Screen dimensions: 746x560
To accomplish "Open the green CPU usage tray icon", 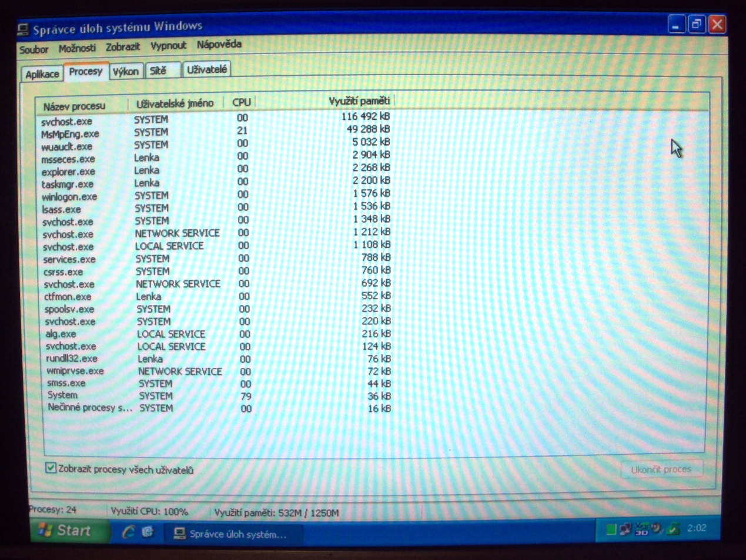I will (x=611, y=529).
